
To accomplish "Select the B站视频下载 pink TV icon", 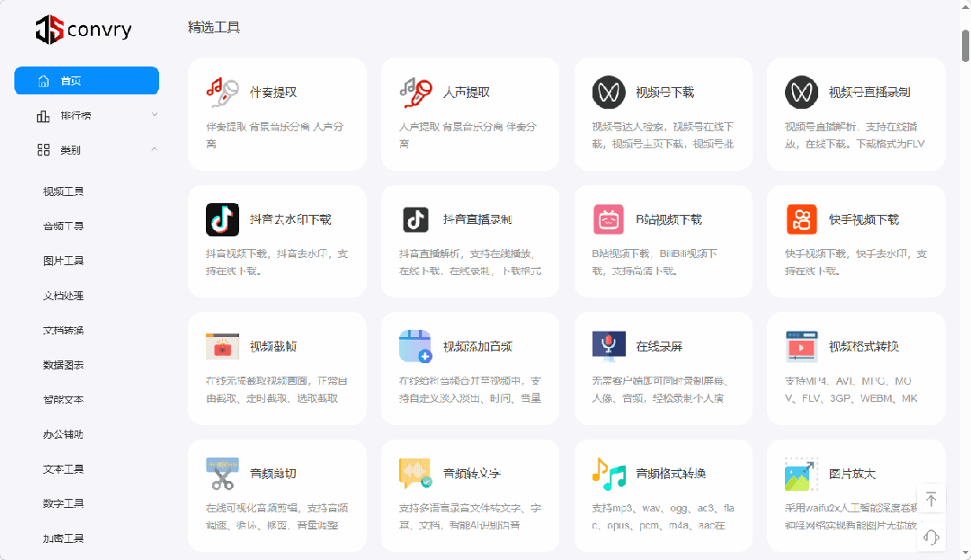I will pos(608,218).
